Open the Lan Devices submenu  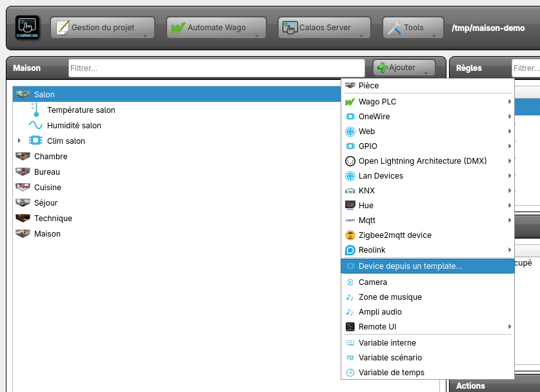427,176
